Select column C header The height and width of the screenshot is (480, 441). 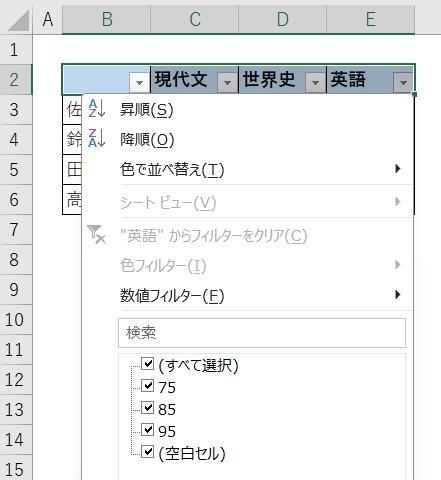(195, 19)
